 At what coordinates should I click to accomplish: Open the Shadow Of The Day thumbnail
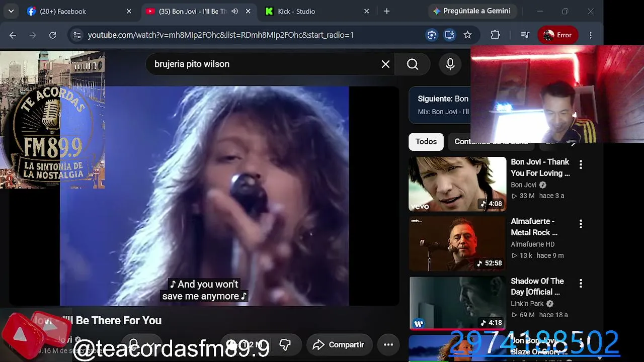coord(457,303)
